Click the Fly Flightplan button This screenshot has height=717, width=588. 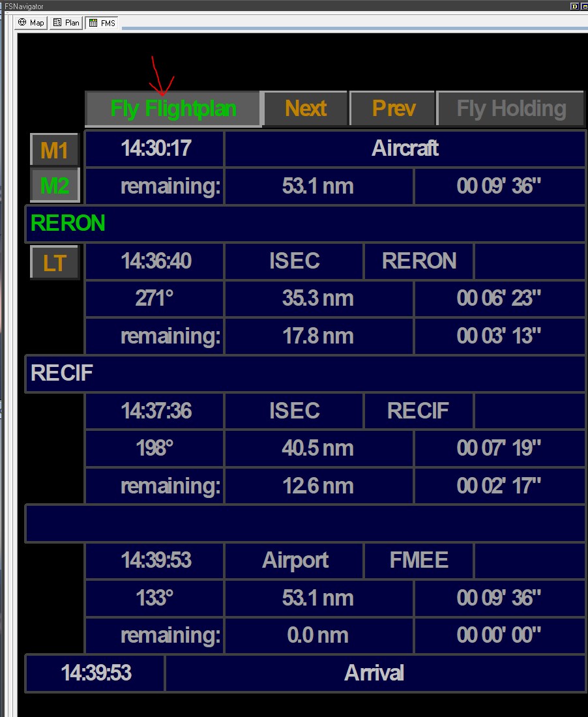coord(173,109)
